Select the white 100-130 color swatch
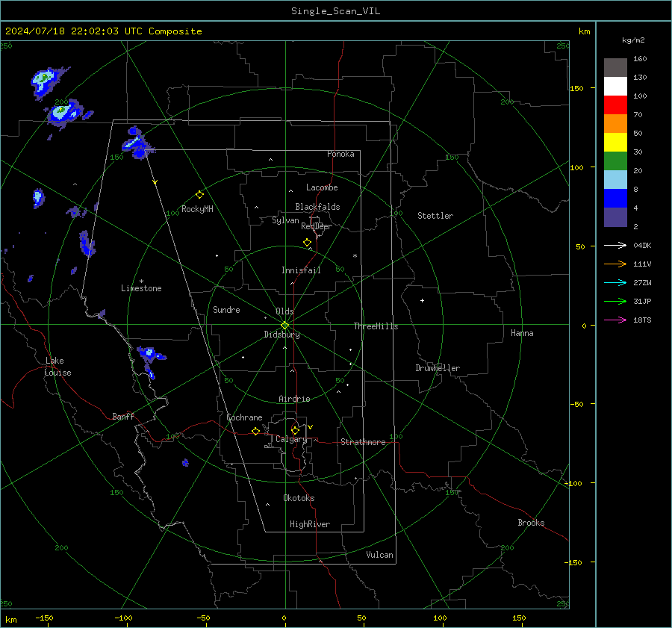This screenshot has width=672, height=628. click(615, 86)
